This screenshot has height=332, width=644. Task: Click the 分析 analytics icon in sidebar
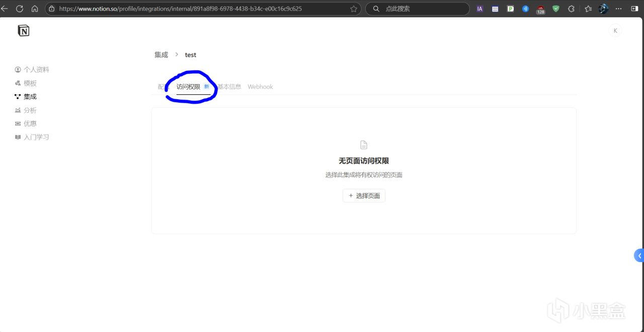18,110
